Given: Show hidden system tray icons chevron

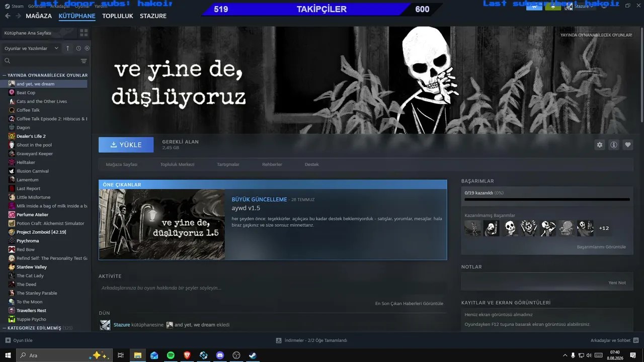Looking at the screenshot, I should [565, 355].
